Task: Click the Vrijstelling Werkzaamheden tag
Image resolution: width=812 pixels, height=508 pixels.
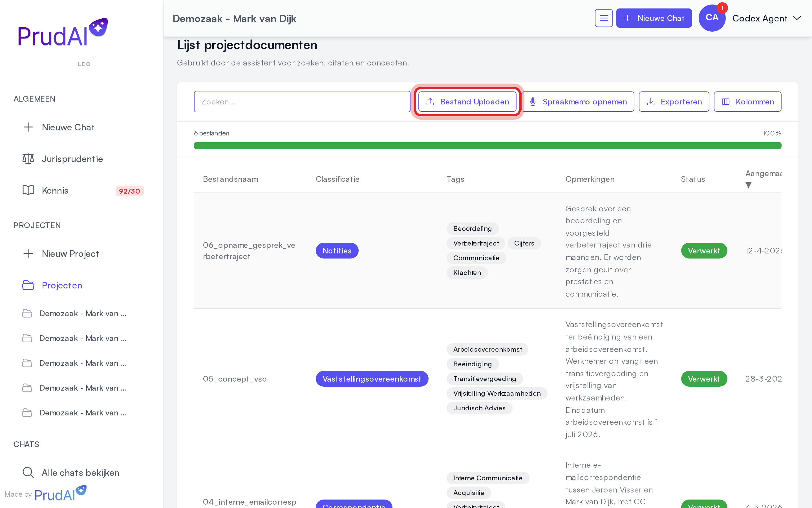Action: (497, 393)
